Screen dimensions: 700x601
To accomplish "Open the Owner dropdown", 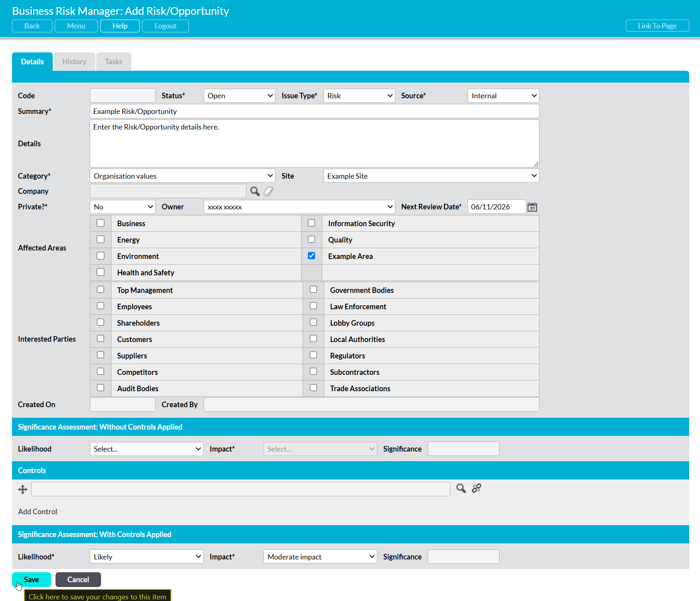I will (299, 207).
